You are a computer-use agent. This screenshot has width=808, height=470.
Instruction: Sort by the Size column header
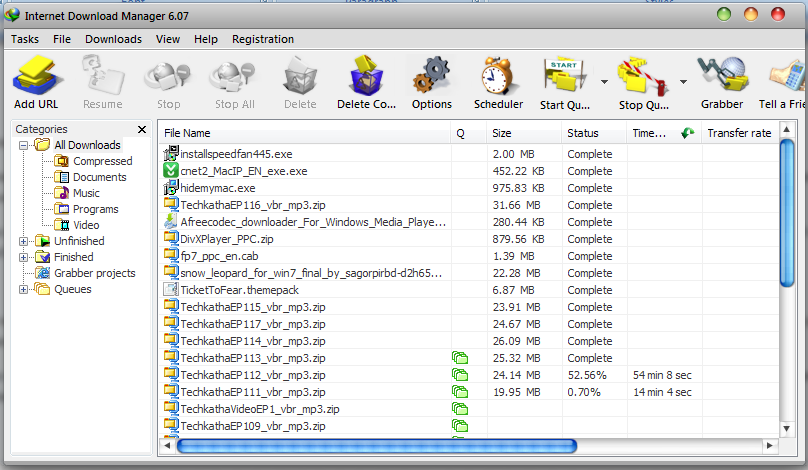pyautogui.click(x=524, y=133)
